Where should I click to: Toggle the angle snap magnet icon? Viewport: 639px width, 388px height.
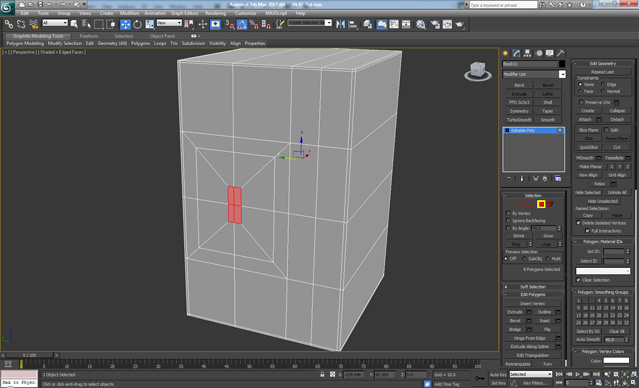242,24
